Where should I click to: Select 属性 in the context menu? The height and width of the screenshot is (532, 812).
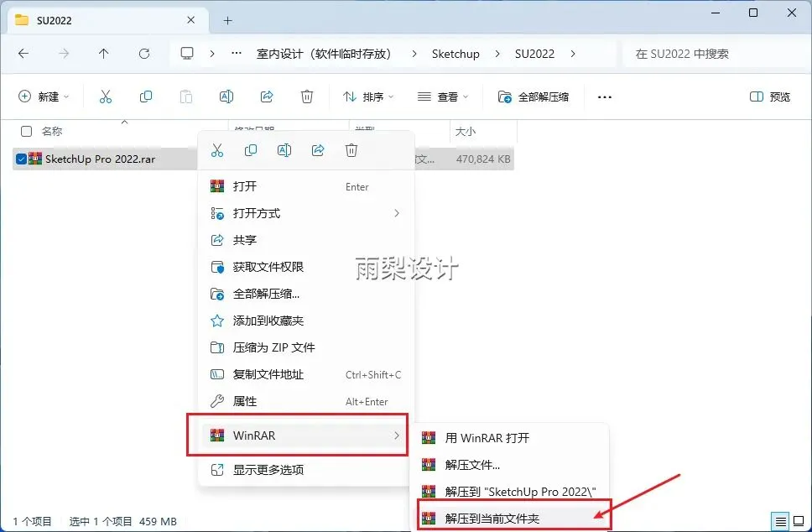(306, 401)
